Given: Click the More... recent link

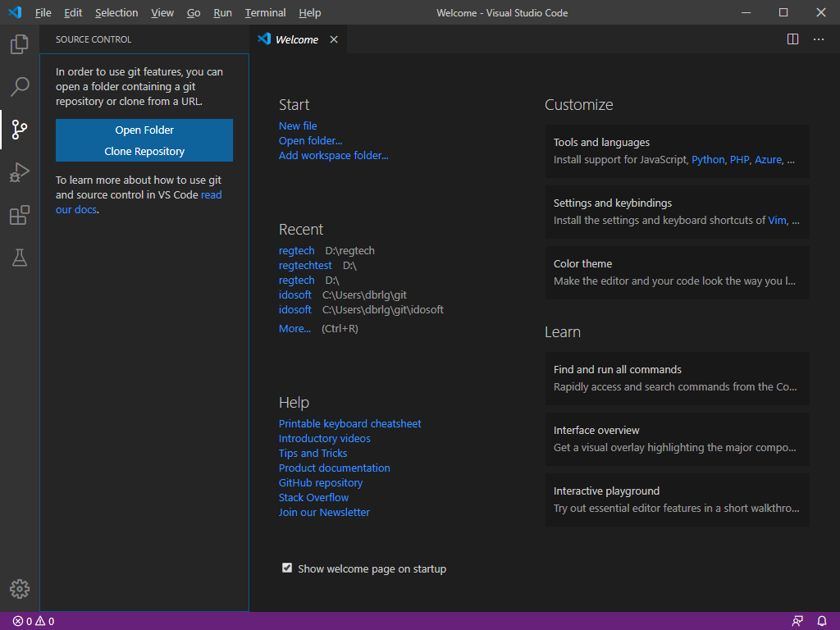Looking at the screenshot, I should [294, 328].
